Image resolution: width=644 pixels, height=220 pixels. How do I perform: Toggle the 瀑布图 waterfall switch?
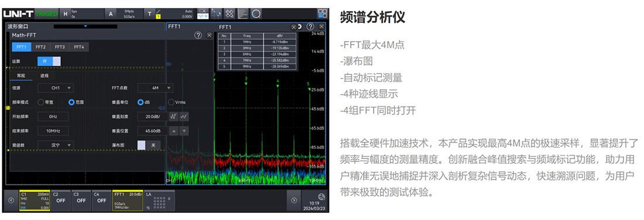(x=149, y=145)
